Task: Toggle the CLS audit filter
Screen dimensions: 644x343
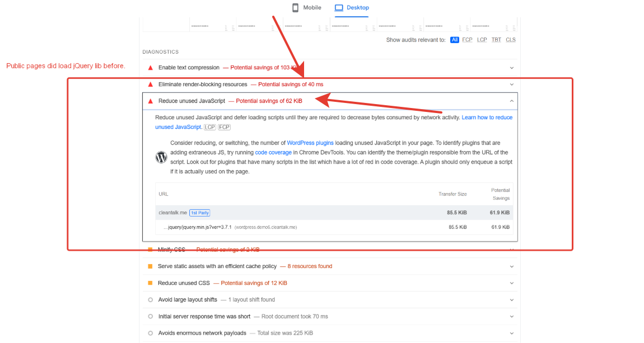Action: coord(510,40)
